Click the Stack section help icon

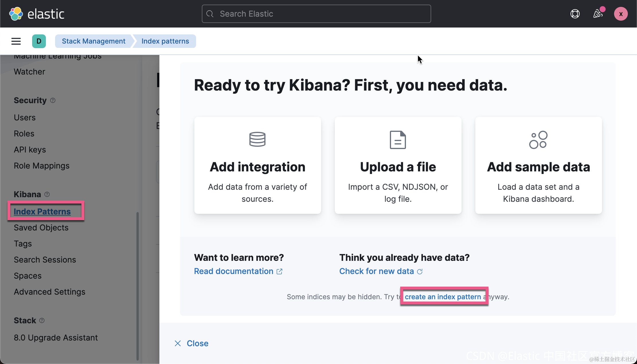click(x=42, y=320)
